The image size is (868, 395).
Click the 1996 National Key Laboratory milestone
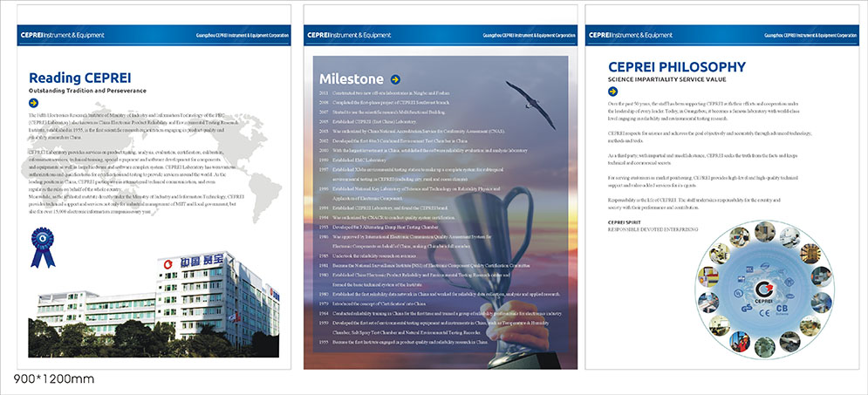pos(410,193)
